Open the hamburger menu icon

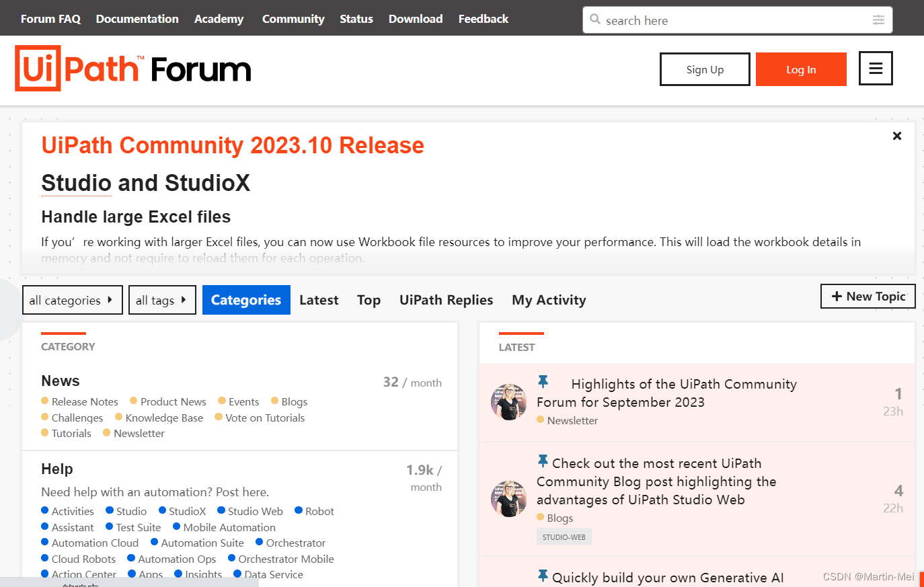(876, 69)
